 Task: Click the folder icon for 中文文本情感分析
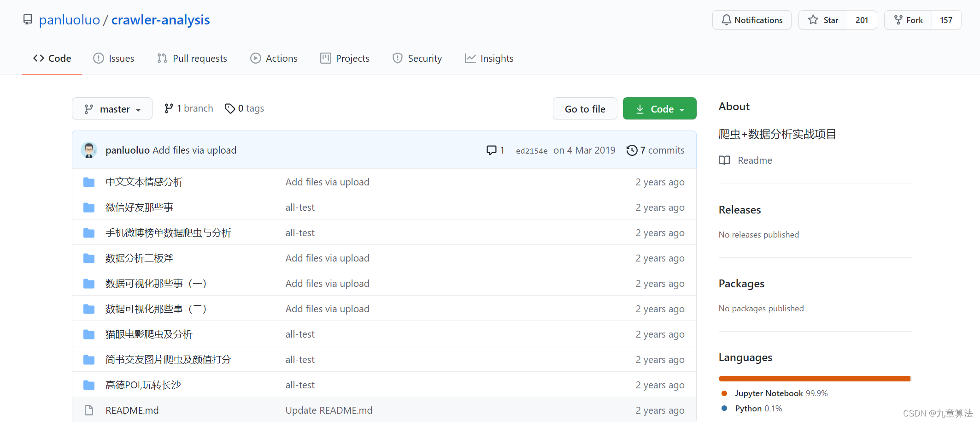coord(89,182)
